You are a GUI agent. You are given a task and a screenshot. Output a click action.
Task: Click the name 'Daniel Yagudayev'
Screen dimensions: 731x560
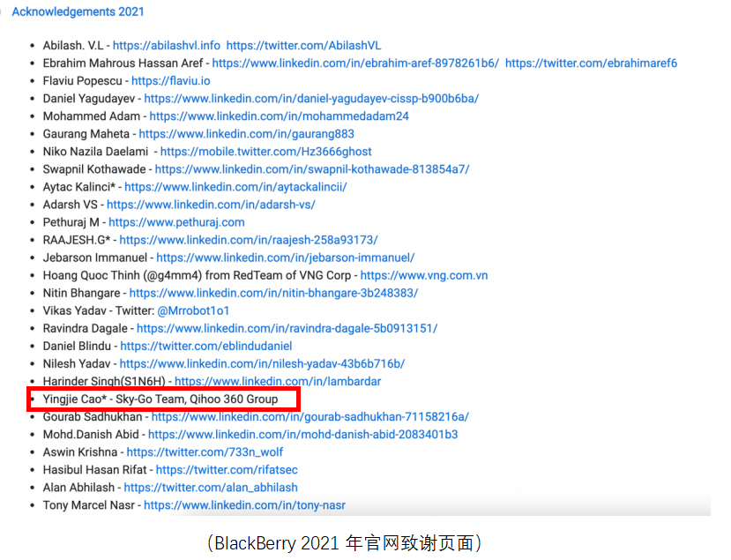pos(89,99)
